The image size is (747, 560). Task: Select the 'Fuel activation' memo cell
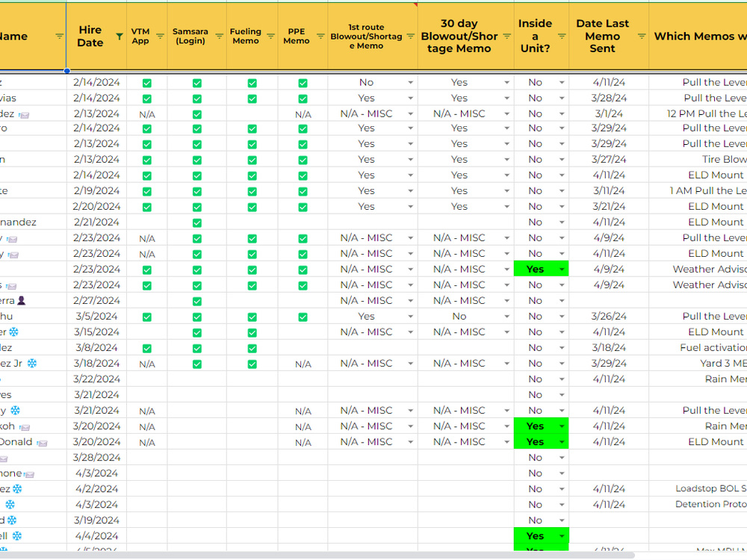[698, 348]
